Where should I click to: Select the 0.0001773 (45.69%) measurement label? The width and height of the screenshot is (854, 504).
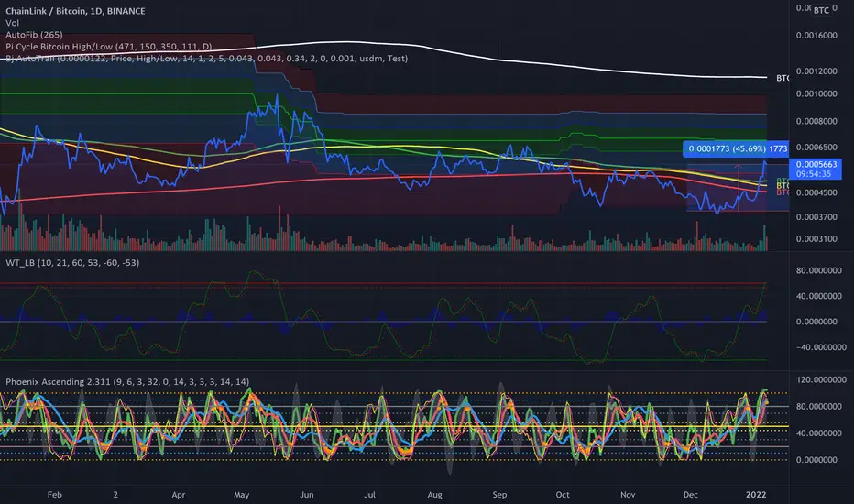pos(735,148)
